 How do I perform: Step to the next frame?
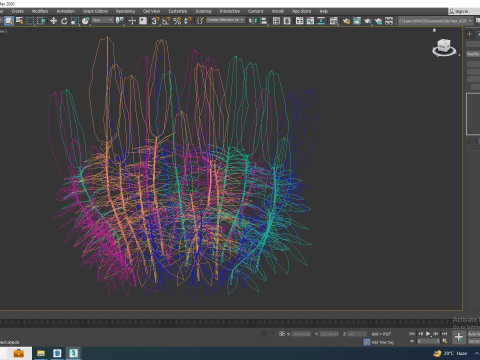coord(436,333)
